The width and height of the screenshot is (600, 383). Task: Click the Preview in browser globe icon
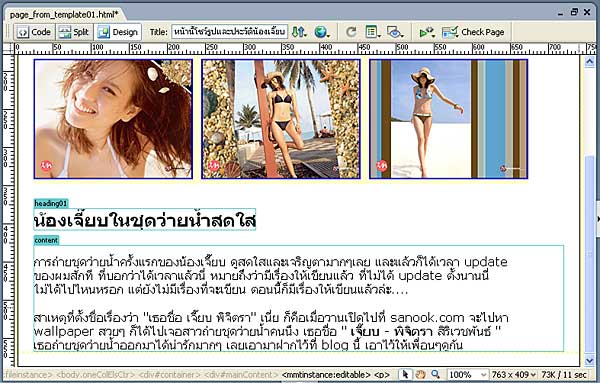point(322,32)
